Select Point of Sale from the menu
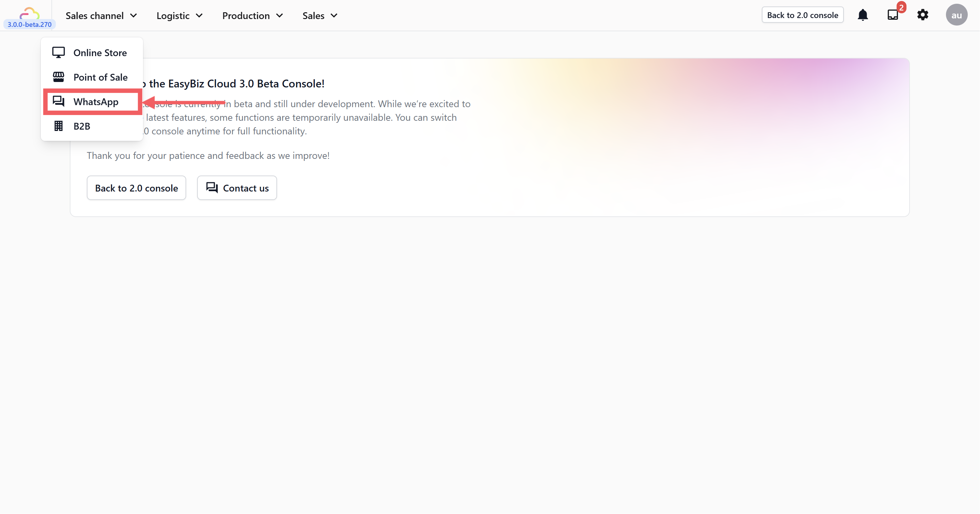The image size is (980, 514). pos(92,77)
